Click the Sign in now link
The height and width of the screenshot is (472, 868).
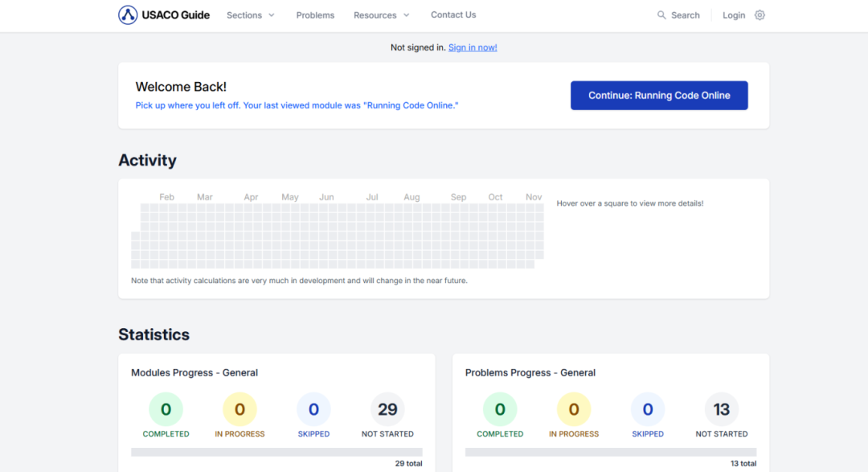473,47
